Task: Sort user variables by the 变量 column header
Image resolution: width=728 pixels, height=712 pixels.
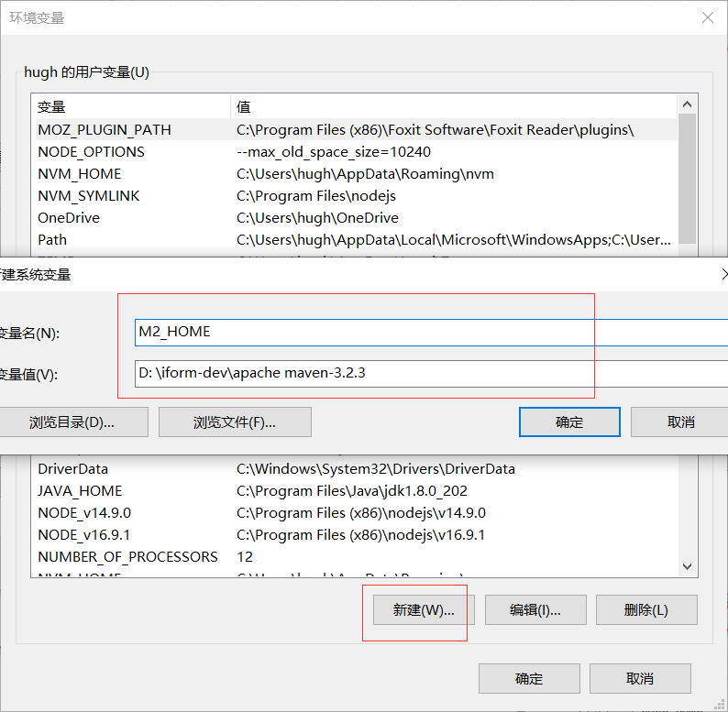Action: tap(130, 107)
